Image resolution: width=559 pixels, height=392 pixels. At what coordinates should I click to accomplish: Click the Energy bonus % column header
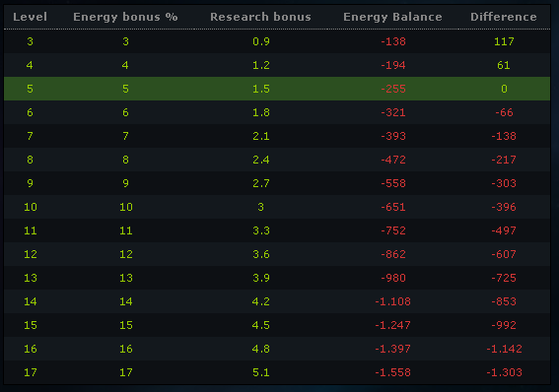pyautogui.click(x=125, y=17)
